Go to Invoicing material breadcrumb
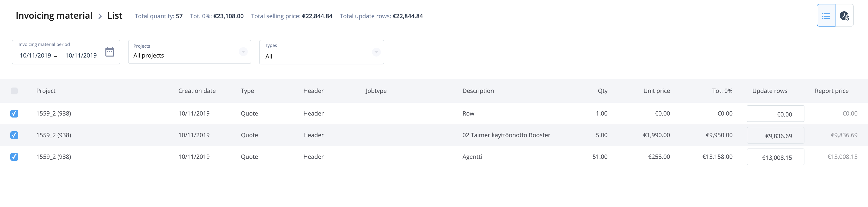Screen dimensions: 868x207 click(54, 16)
